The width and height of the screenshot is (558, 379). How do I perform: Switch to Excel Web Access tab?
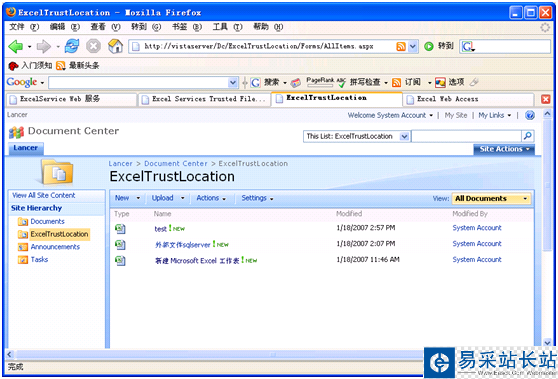click(468, 99)
